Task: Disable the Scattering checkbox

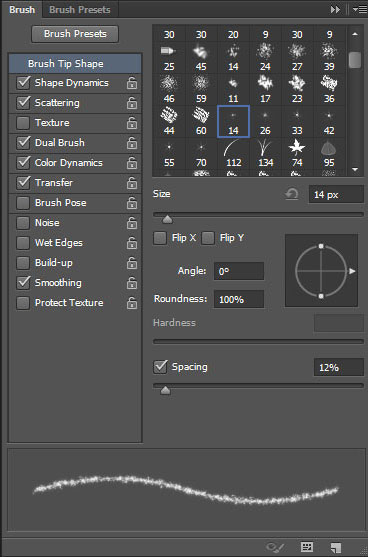Action: [x=23, y=103]
